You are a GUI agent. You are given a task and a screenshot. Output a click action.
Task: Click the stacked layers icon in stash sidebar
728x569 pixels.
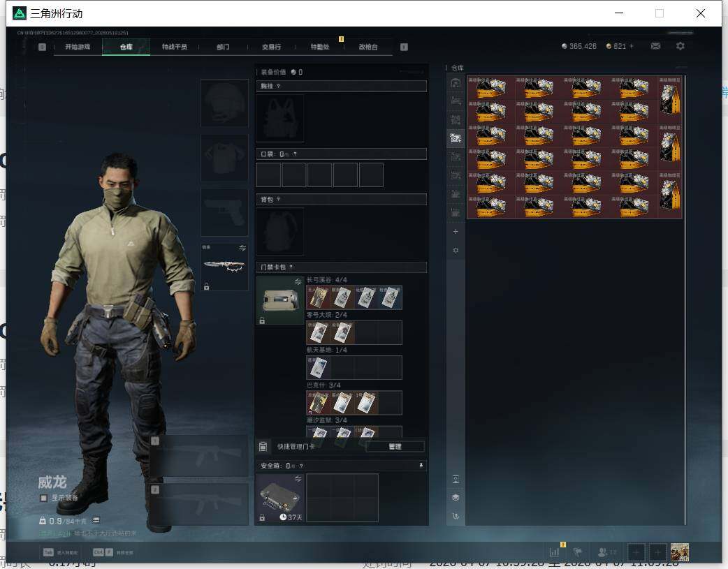(x=456, y=498)
